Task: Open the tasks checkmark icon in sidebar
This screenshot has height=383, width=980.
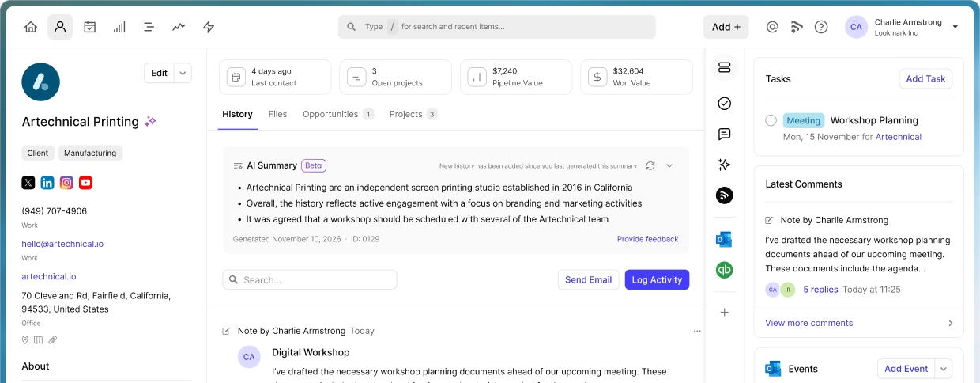Action: click(x=724, y=104)
